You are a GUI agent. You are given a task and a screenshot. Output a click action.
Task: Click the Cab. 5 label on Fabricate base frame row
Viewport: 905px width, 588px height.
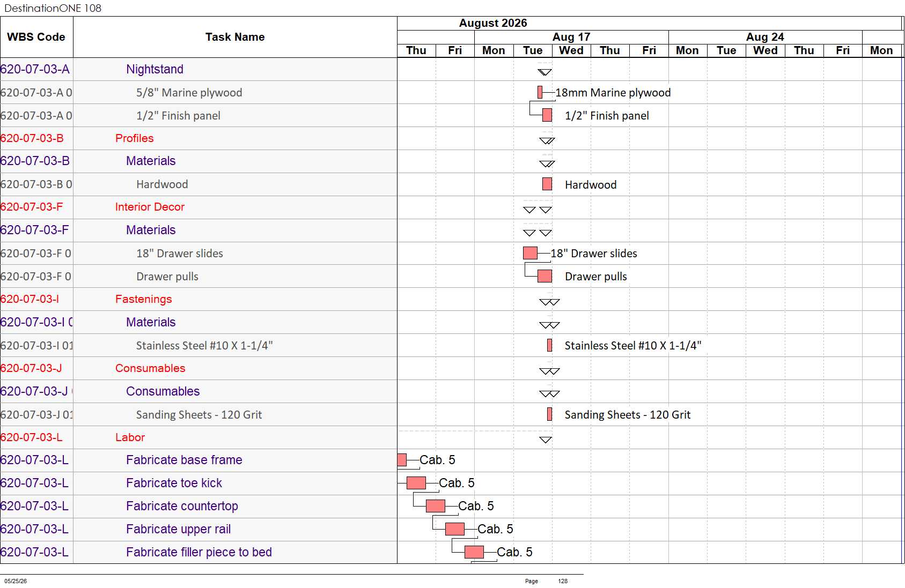point(437,460)
